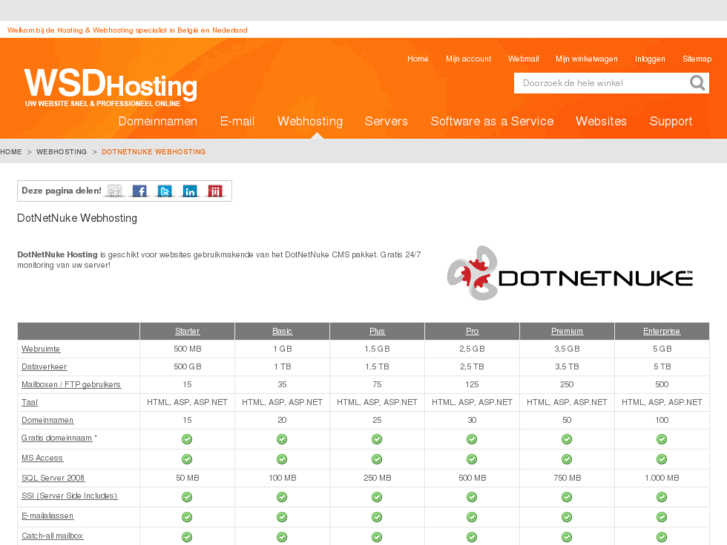Click the E-mailaliassen row label
The width and height of the screenshot is (727, 545).
(x=47, y=516)
